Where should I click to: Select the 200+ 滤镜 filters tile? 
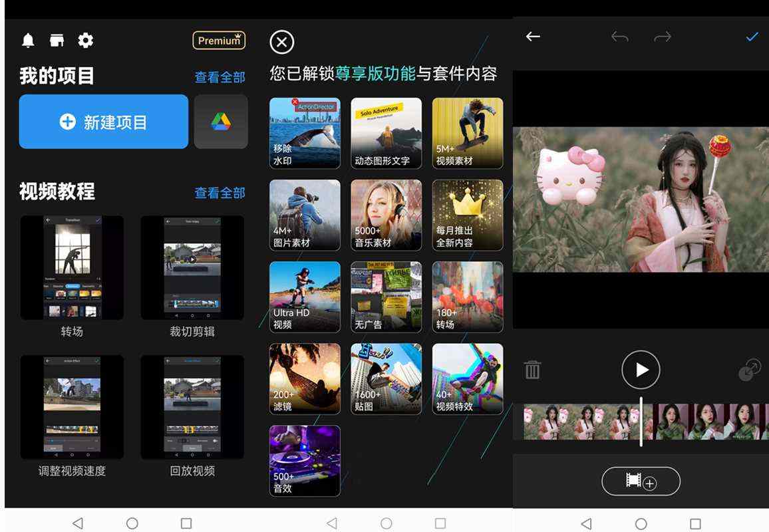pos(305,378)
